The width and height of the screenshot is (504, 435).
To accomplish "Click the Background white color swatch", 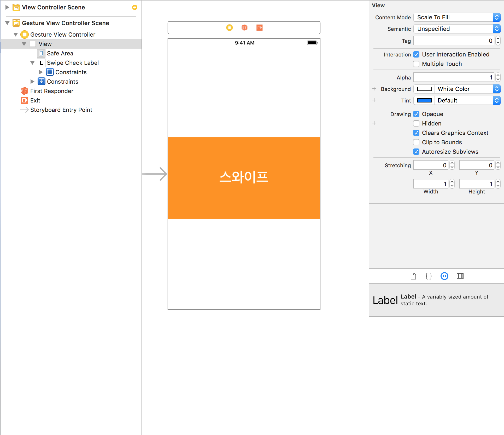I will 424,89.
